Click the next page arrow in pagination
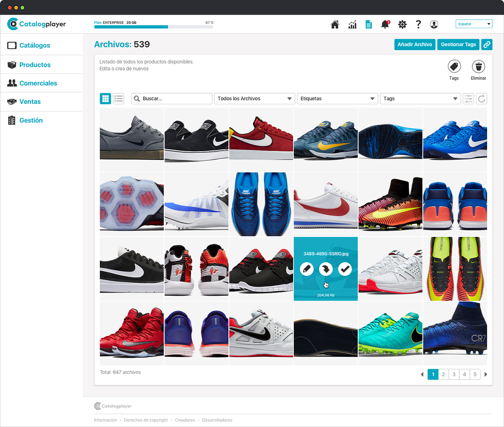The width and height of the screenshot is (504, 427). point(486,374)
